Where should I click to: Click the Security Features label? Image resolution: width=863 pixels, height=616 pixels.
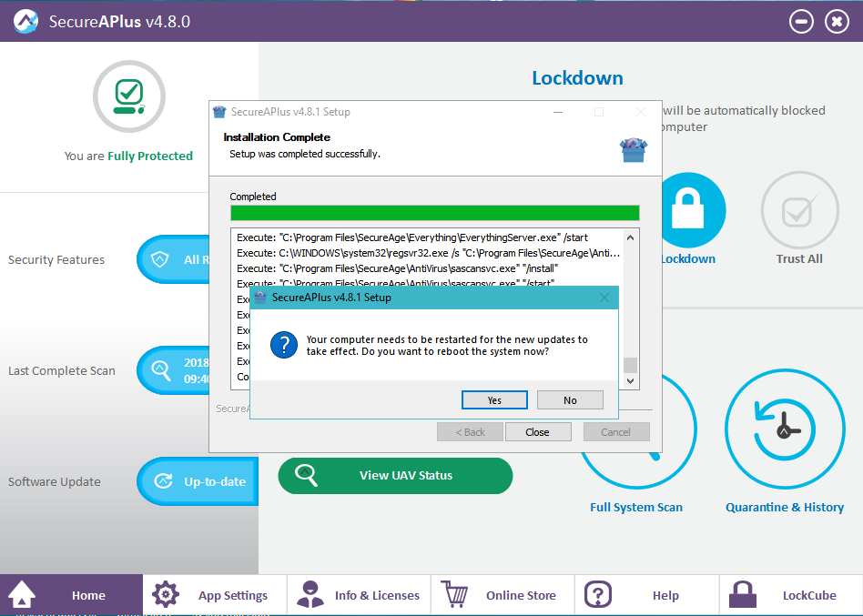coord(56,259)
